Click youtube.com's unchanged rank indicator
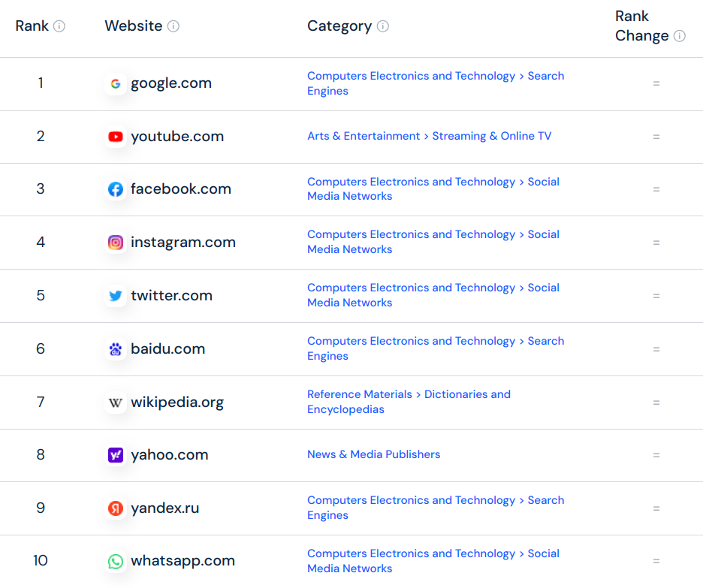The image size is (703, 588). [656, 137]
